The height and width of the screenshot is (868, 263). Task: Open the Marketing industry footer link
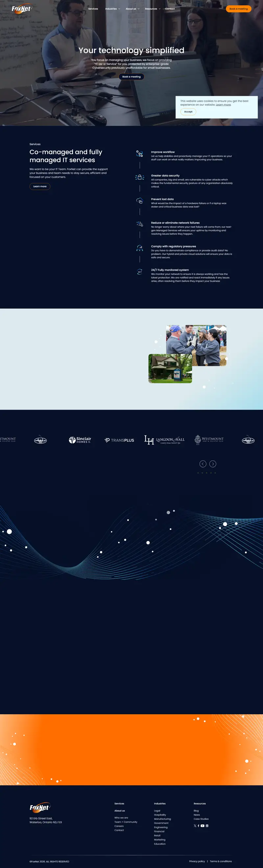click(x=160, y=840)
